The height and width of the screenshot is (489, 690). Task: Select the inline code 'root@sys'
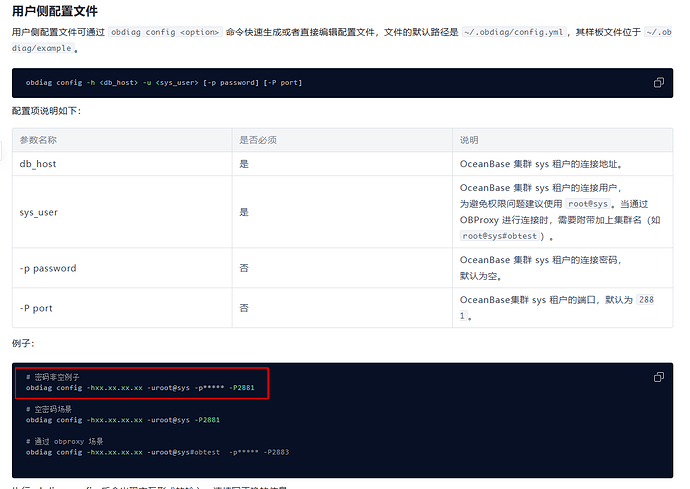point(588,204)
